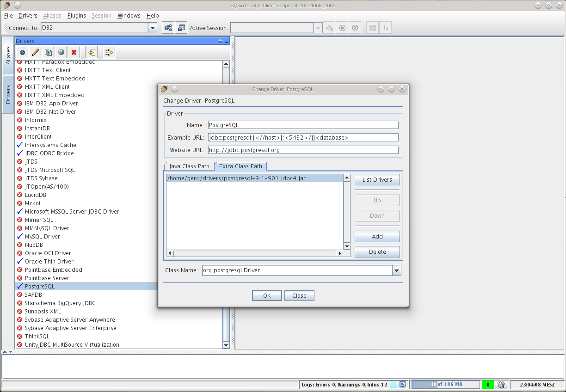Select the pencil icon to modify a driver
The height and width of the screenshot is (392, 566).
[x=35, y=52]
